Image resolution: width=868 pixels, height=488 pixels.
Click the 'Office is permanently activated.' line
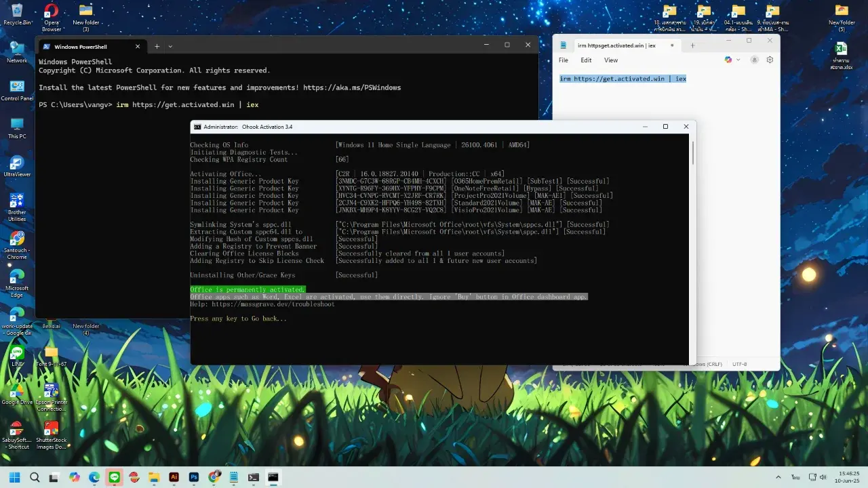tap(248, 289)
